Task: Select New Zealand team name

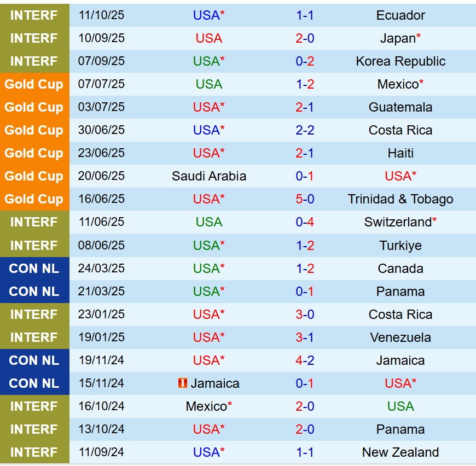Action: pyautogui.click(x=400, y=452)
